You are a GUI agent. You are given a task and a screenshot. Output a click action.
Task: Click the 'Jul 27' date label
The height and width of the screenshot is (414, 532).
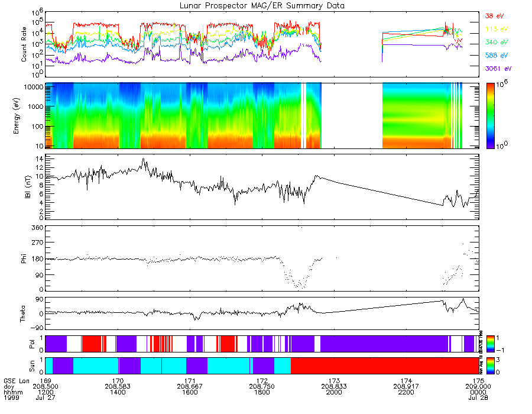point(46,397)
